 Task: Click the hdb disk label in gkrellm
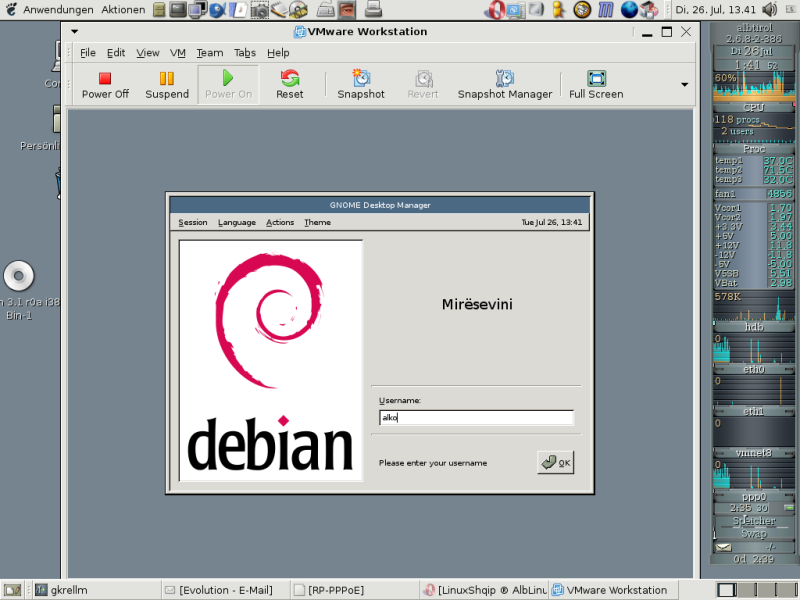(754, 327)
